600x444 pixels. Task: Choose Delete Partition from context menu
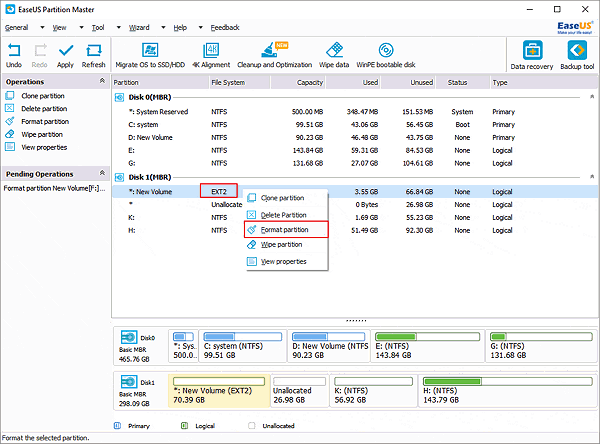(286, 215)
